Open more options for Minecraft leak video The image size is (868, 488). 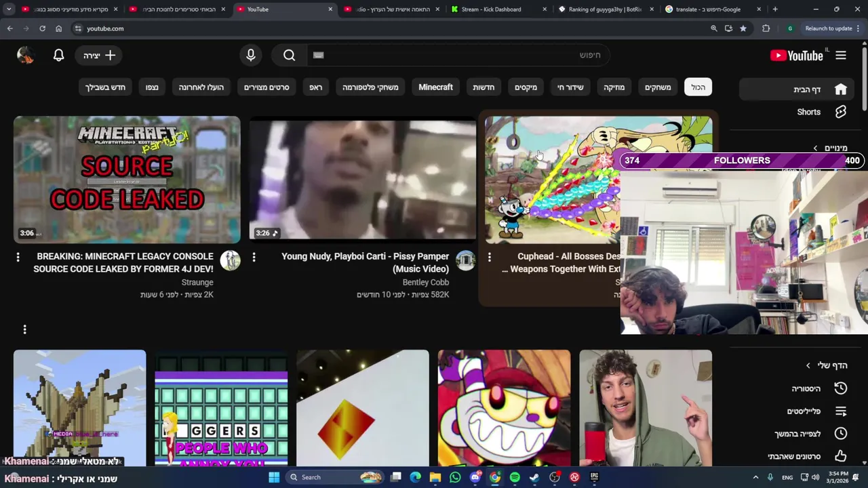[x=18, y=257]
